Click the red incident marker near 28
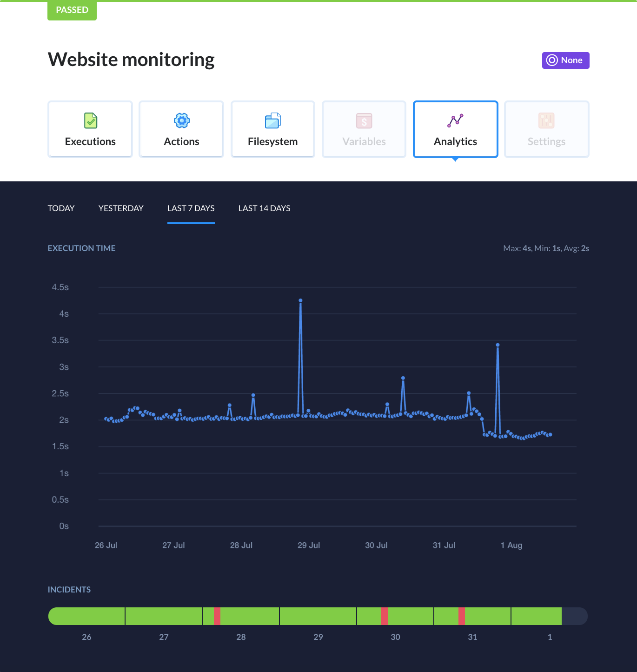637x672 pixels. (217, 616)
